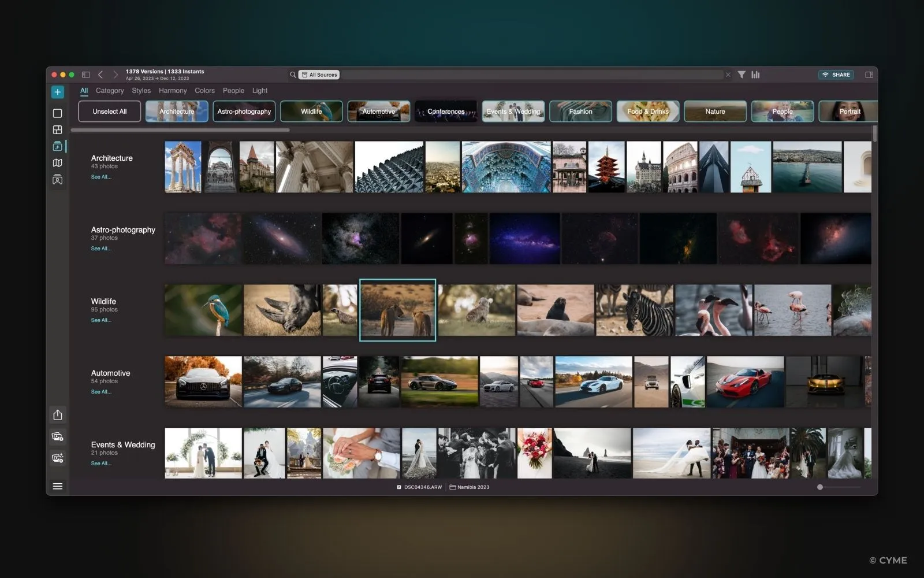The height and width of the screenshot is (578, 924).
Task: Go back with the left chevron
Action: [100, 75]
